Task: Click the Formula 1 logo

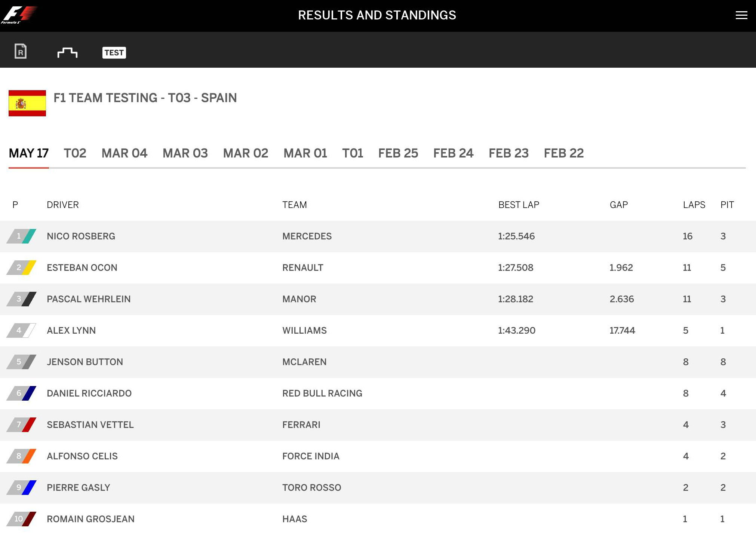Action: (x=19, y=15)
